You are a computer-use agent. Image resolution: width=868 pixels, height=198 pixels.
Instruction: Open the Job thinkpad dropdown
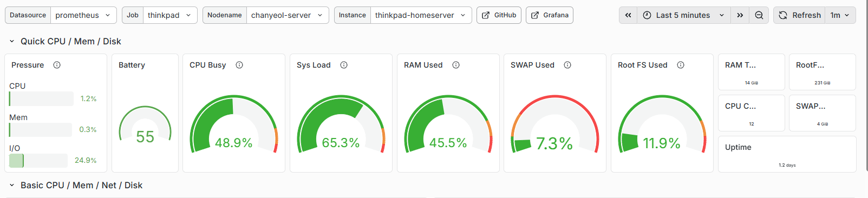point(170,15)
